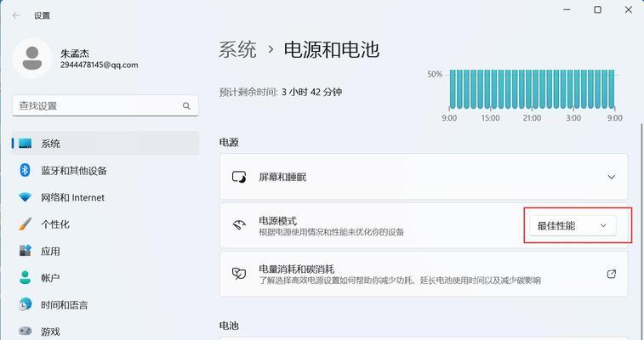Image resolution: width=644 pixels, height=340 pixels.
Task: Open the 屏幕和睡眠 settings row
Action: pyautogui.click(x=424, y=177)
